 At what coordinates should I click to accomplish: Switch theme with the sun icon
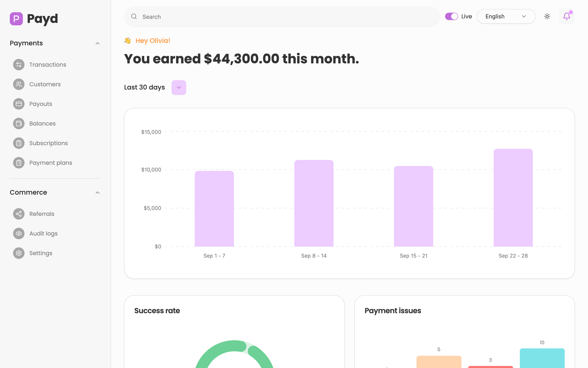[547, 16]
